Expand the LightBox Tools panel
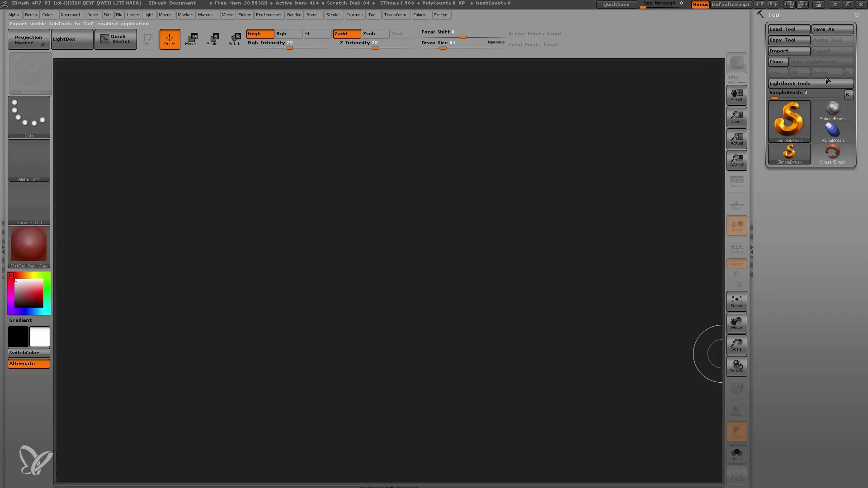Viewport: 868px width, 488px height. 809,83
